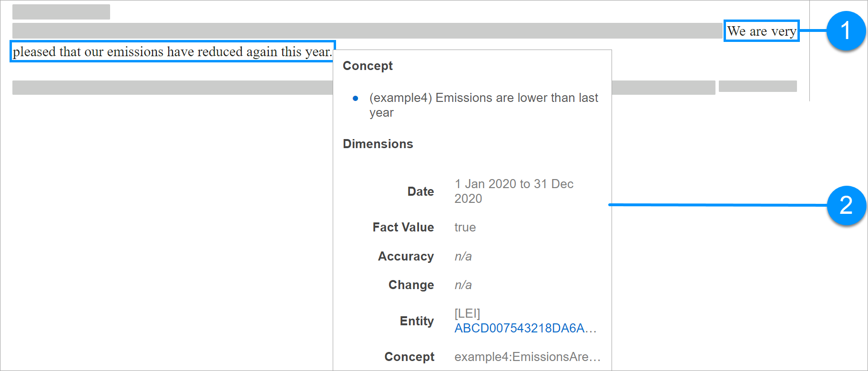Click the 'Entity' label
868x371 pixels.
tap(417, 321)
